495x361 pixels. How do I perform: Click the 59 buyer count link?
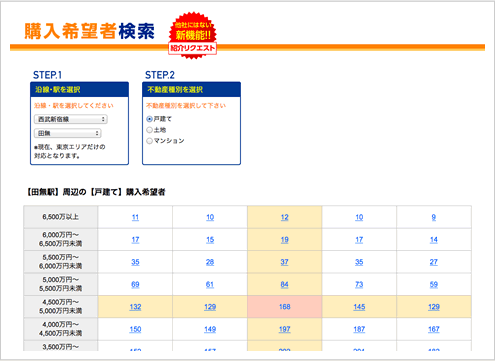434,284
